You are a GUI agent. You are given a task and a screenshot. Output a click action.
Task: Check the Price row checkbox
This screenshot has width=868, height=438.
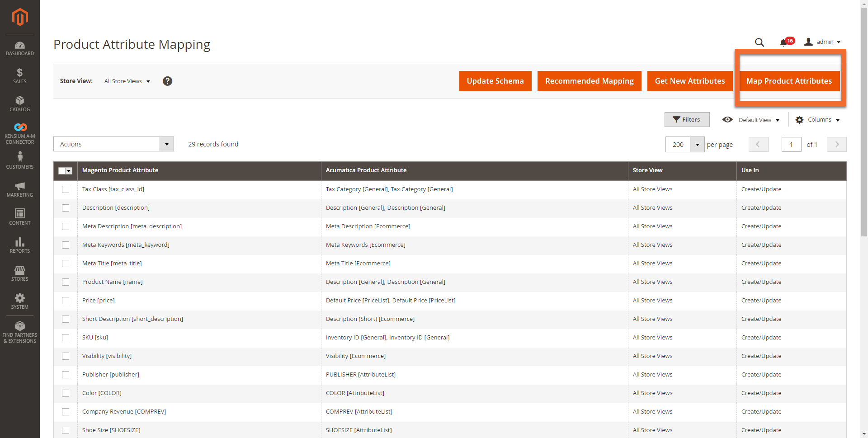point(66,301)
